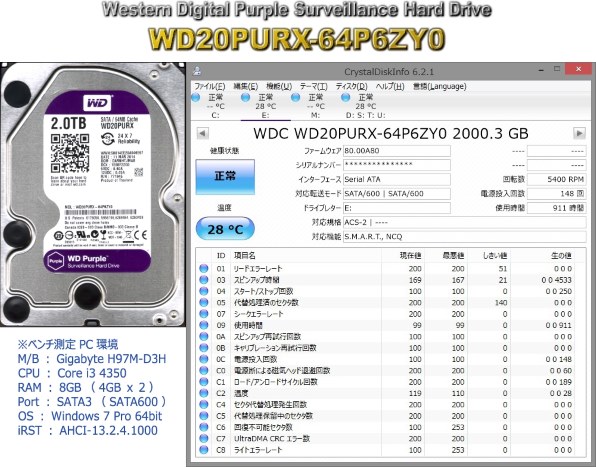Click the status icon of row 0A
Image resolution: width=596 pixels, height=467 pixels.
[204, 336]
